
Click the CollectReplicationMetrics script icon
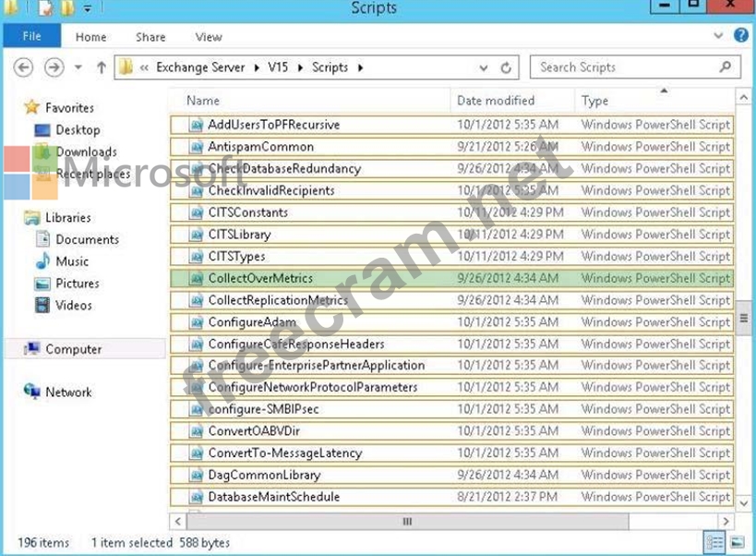point(197,300)
